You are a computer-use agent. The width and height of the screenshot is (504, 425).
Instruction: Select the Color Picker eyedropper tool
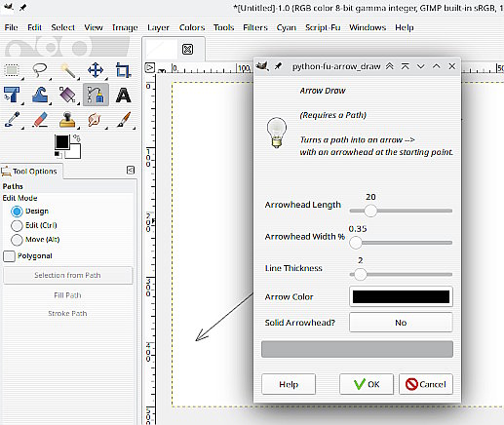(x=12, y=120)
